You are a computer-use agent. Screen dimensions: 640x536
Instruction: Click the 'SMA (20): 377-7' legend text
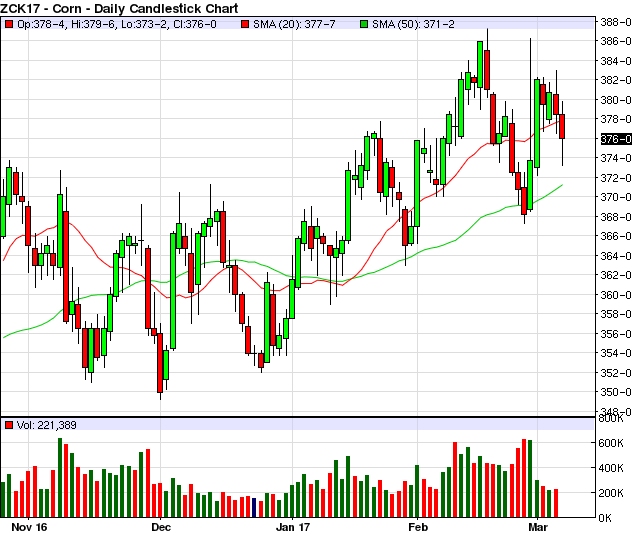pyautogui.click(x=294, y=24)
